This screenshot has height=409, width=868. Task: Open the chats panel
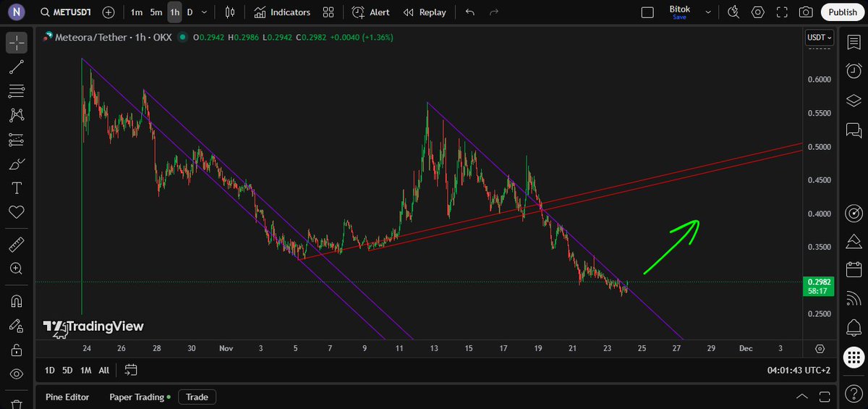click(854, 130)
